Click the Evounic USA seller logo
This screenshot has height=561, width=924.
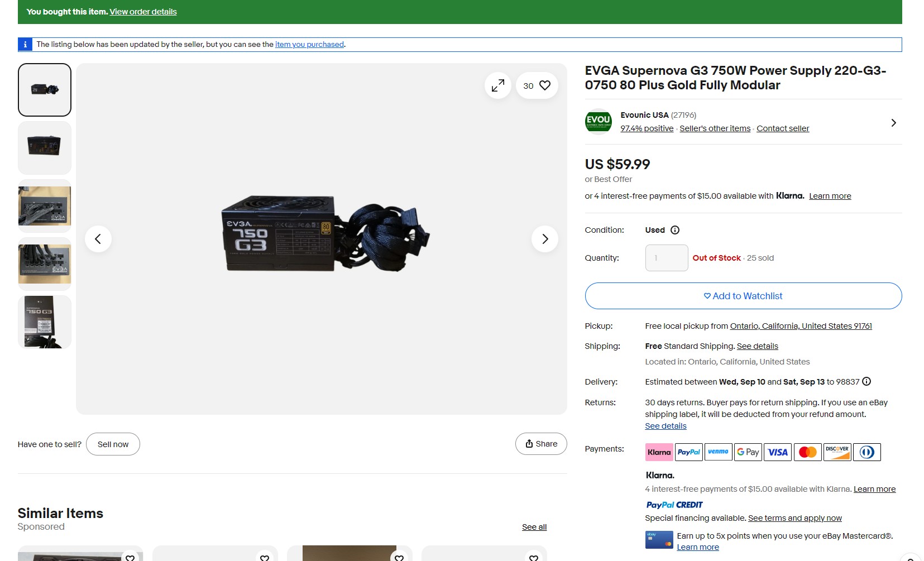click(x=598, y=122)
